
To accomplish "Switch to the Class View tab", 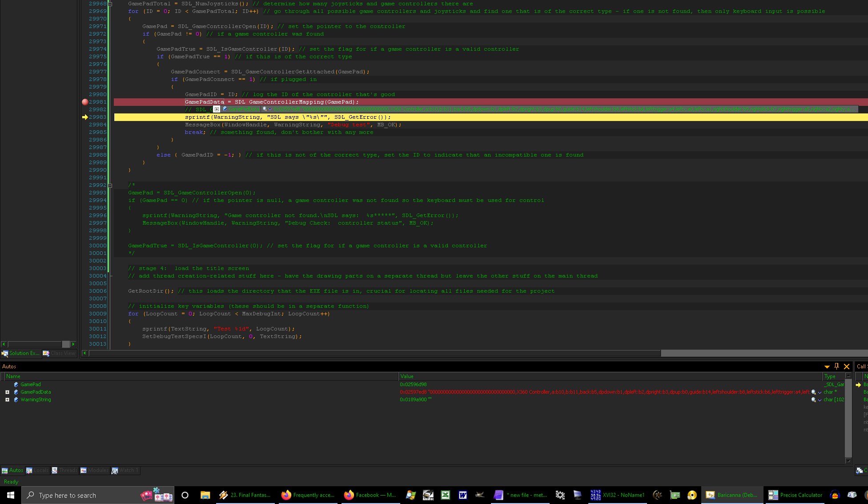I will click(59, 353).
